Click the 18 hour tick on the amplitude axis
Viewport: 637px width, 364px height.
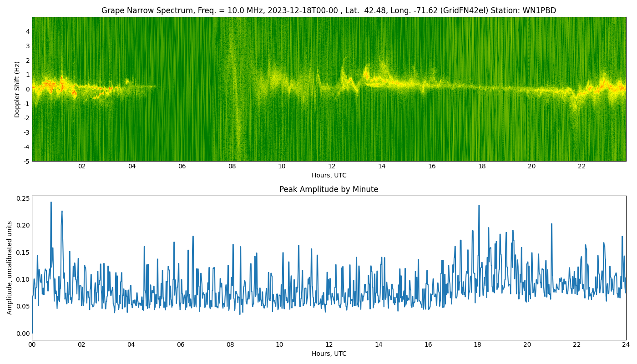[478, 345]
